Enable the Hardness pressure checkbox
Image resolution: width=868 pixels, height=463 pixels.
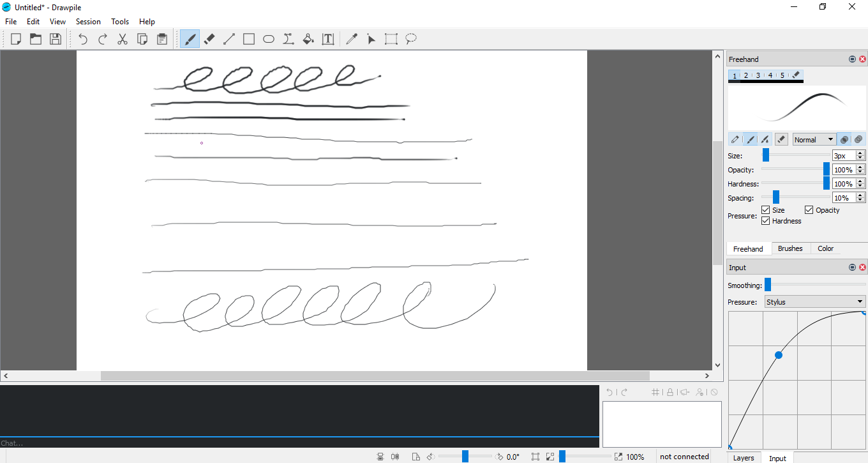pos(765,220)
